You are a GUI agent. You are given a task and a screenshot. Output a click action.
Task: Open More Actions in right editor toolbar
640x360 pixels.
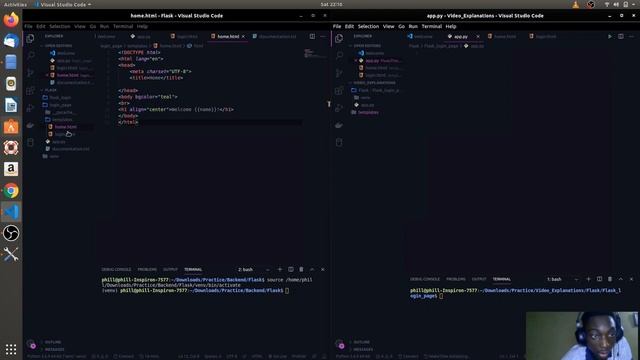click(x=631, y=36)
